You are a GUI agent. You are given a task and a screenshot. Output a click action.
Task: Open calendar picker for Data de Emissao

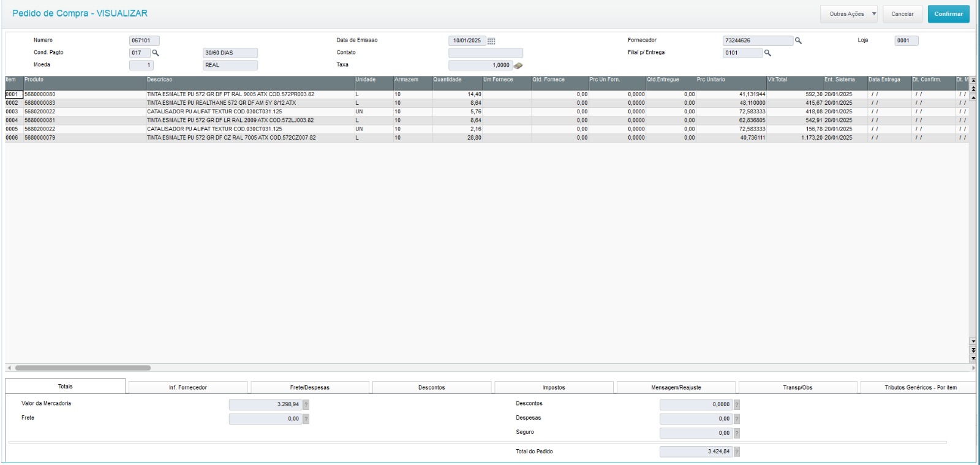491,41
